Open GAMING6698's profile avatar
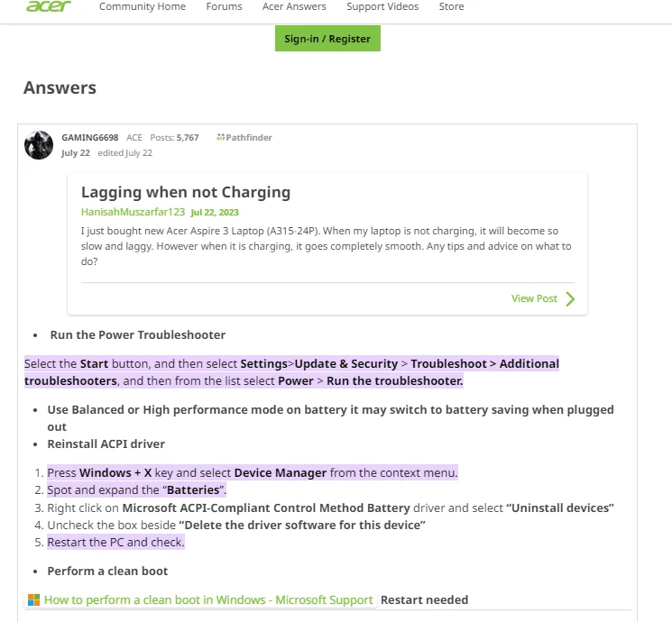Viewport: 672px width, 622px height. click(39, 145)
